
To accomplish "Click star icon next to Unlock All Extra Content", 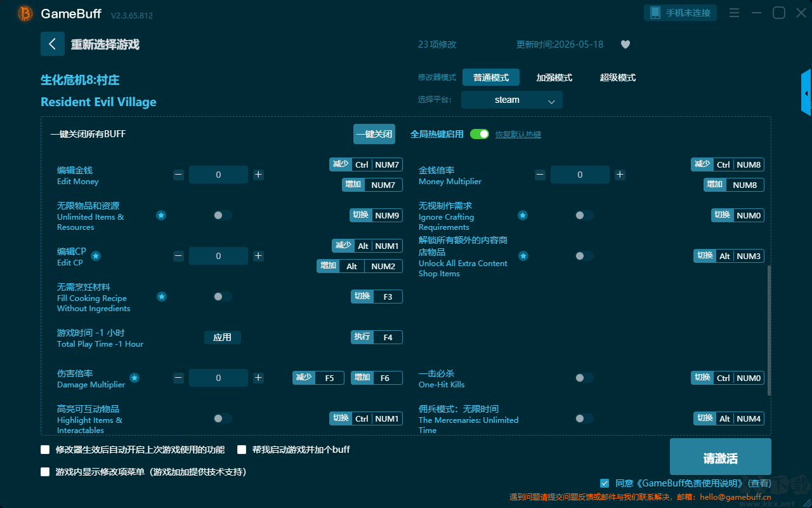I will [x=523, y=256].
